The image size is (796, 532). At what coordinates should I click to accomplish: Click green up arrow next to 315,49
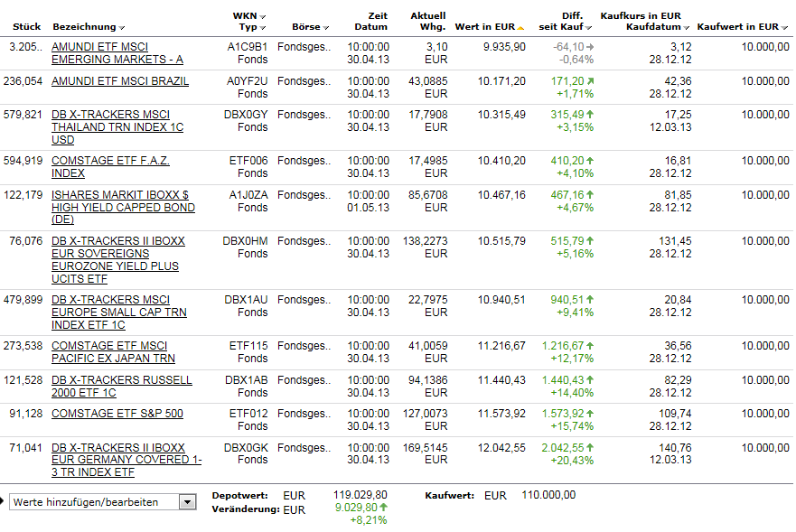click(590, 115)
